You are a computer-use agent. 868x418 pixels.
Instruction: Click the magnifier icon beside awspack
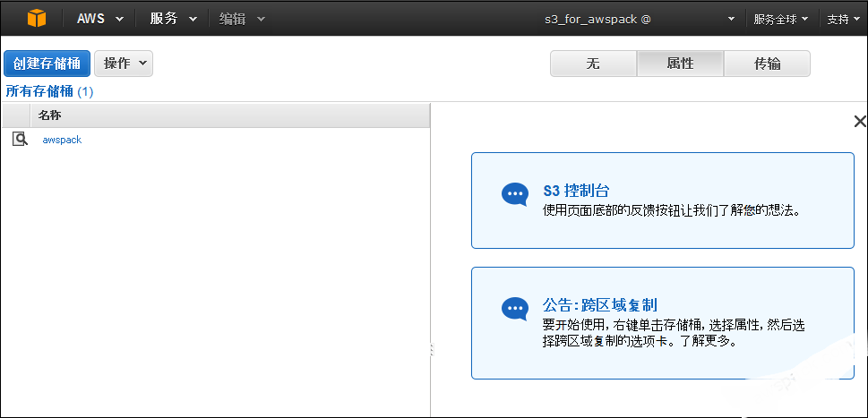20,140
